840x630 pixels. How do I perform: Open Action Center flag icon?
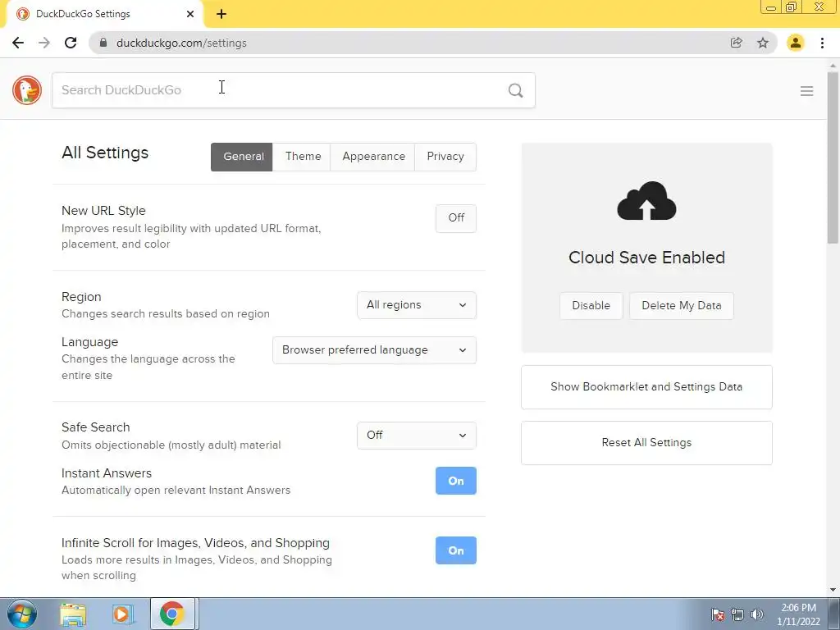pyautogui.click(x=718, y=614)
